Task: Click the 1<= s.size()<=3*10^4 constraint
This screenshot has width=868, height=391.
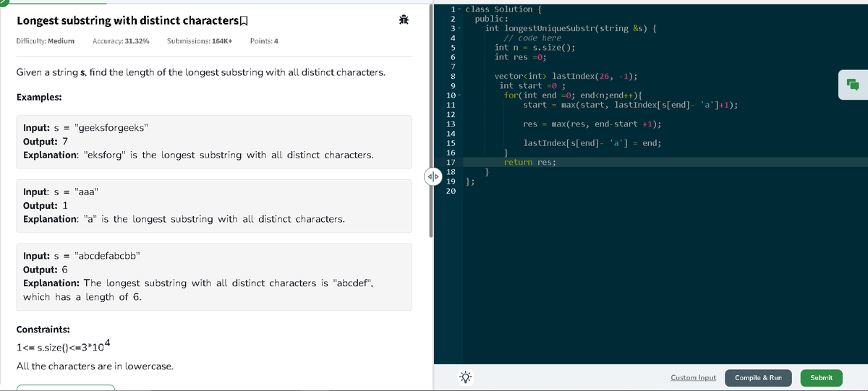Action: pos(63,346)
